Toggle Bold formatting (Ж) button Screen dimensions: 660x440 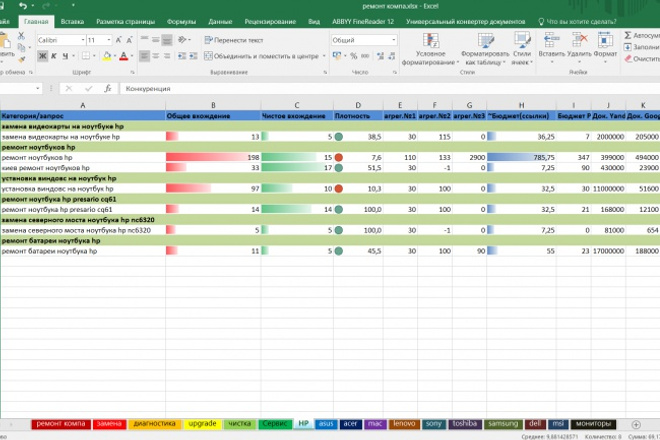[43, 56]
